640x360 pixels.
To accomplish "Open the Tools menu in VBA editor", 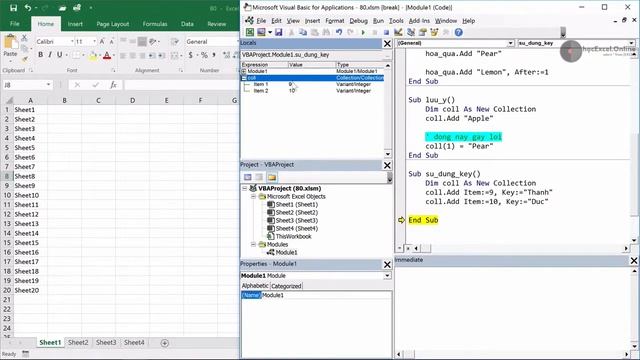I will [x=396, y=20].
